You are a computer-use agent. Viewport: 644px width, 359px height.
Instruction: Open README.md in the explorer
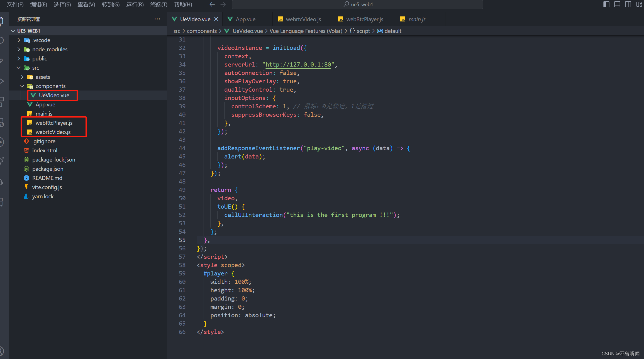click(47, 178)
